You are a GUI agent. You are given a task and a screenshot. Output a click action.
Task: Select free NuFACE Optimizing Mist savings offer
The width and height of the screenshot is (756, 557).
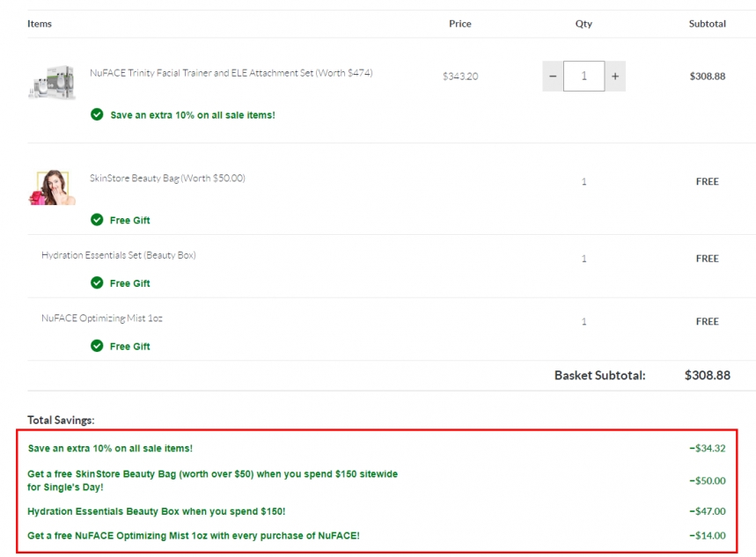pos(193,536)
